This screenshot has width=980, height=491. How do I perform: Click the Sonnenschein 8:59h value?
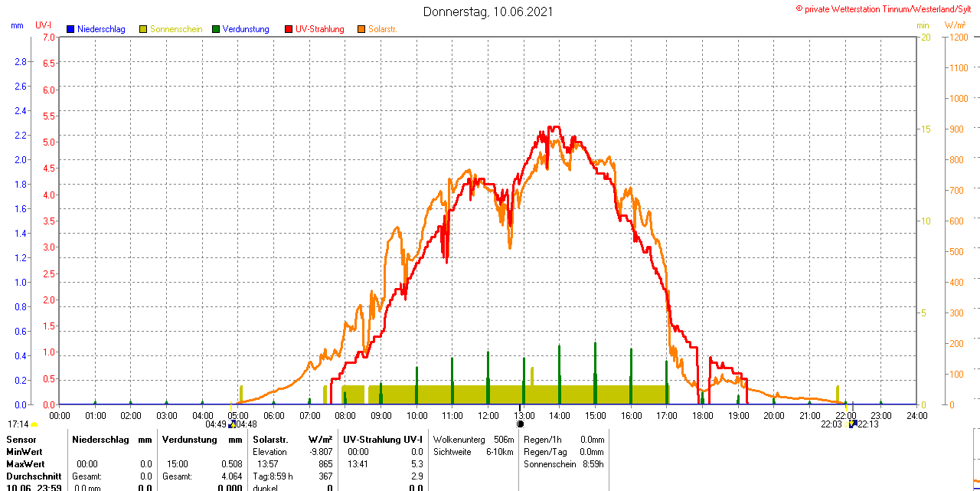563,464
